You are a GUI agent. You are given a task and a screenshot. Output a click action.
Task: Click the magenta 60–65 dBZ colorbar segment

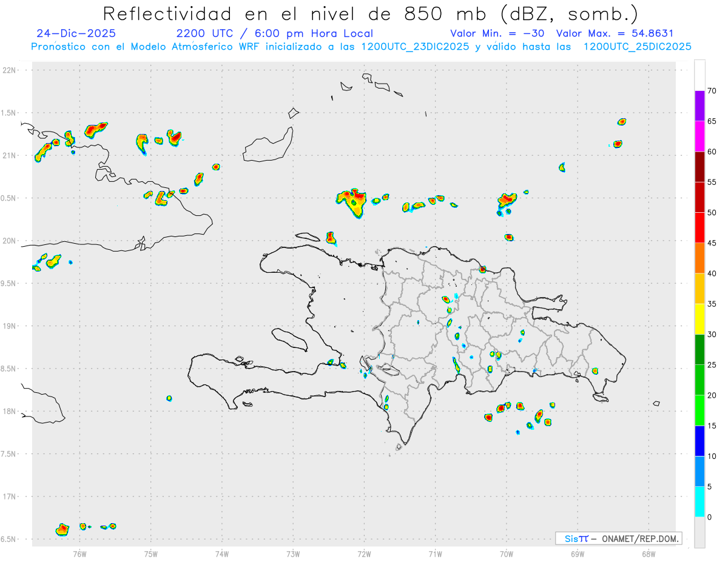(x=699, y=136)
